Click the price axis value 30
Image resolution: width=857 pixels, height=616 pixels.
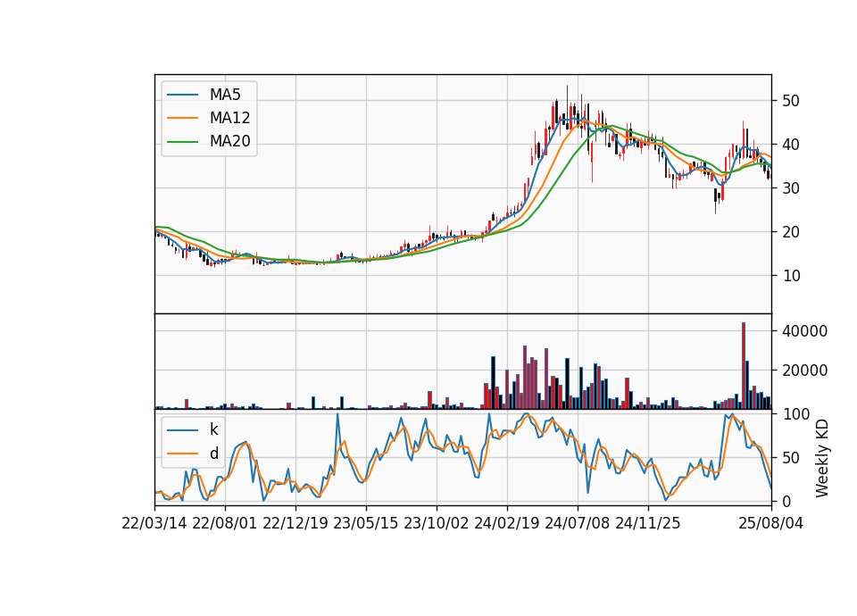point(790,188)
